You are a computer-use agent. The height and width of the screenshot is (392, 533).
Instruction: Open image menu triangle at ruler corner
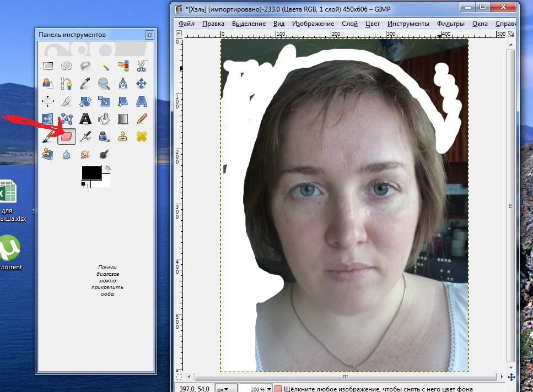[179, 34]
